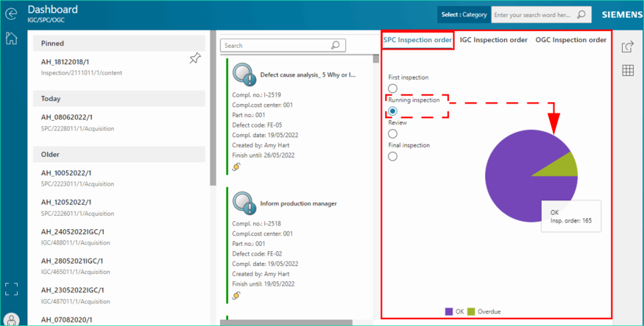The height and width of the screenshot is (326, 644).
Task: Choose the Review radio button
Action: [x=392, y=134]
